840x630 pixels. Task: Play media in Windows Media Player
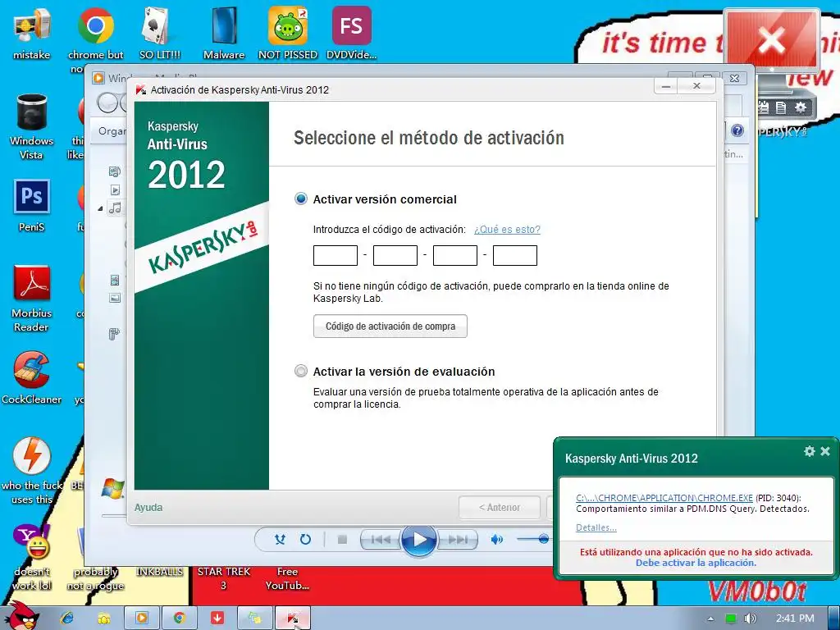[419, 540]
